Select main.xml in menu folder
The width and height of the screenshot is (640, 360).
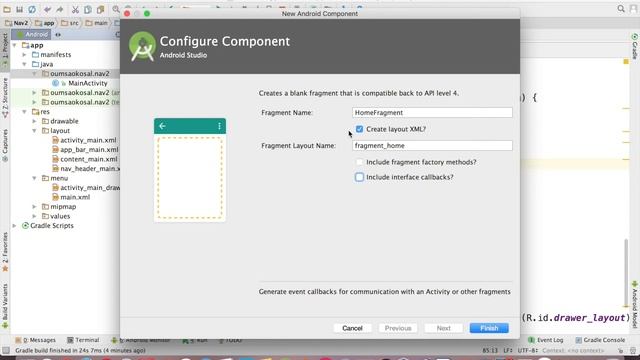click(71, 197)
